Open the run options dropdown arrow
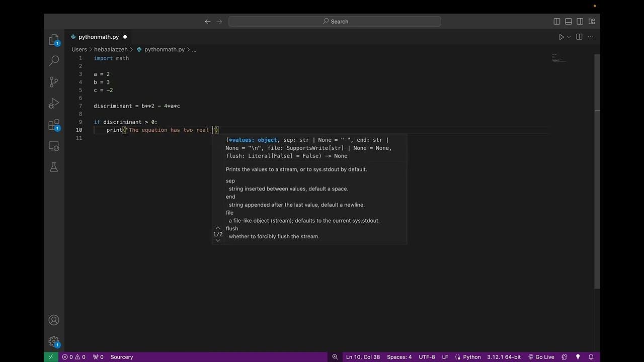 pyautogui.click(x=569, y=37)
